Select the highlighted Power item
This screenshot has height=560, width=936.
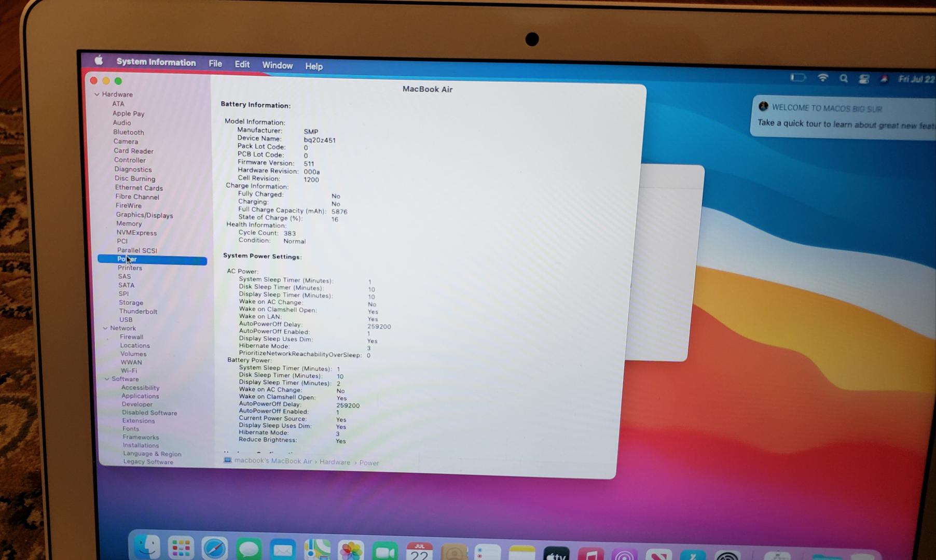(x=153, y=259)
